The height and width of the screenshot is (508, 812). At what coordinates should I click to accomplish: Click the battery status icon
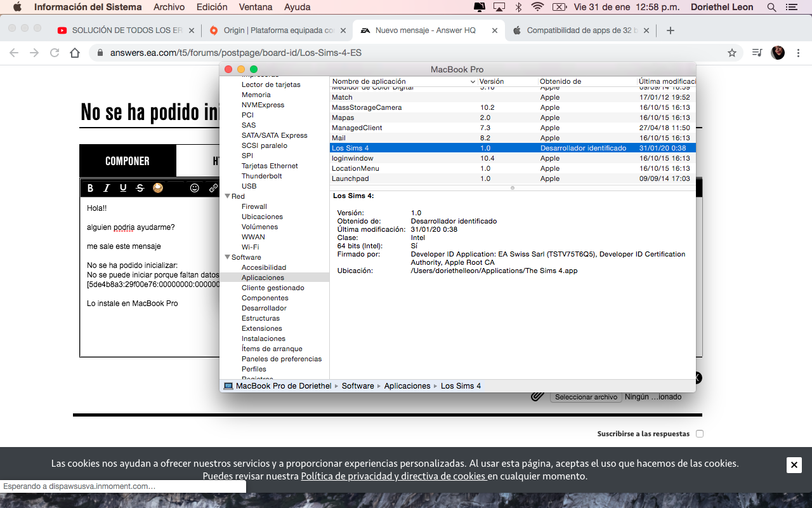point(559,7)
